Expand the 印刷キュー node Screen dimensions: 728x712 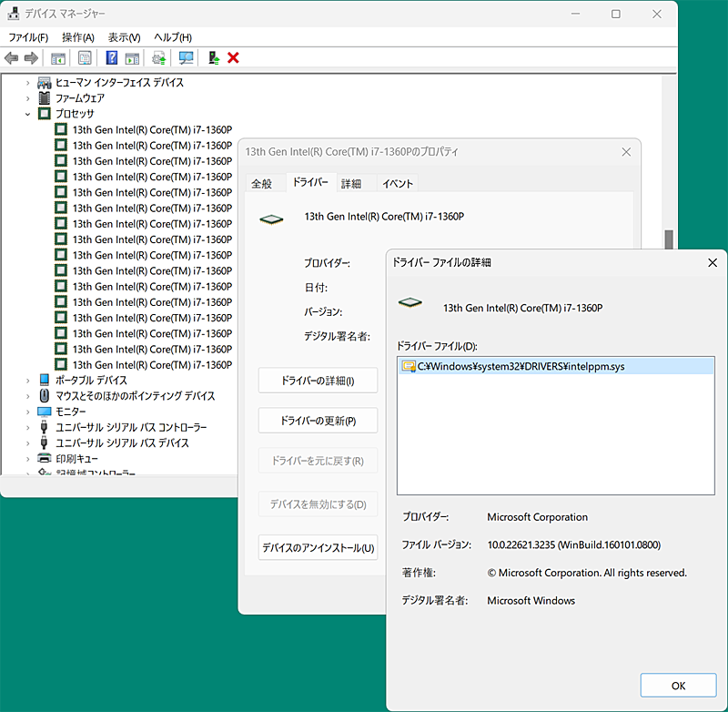coord(28,459)
